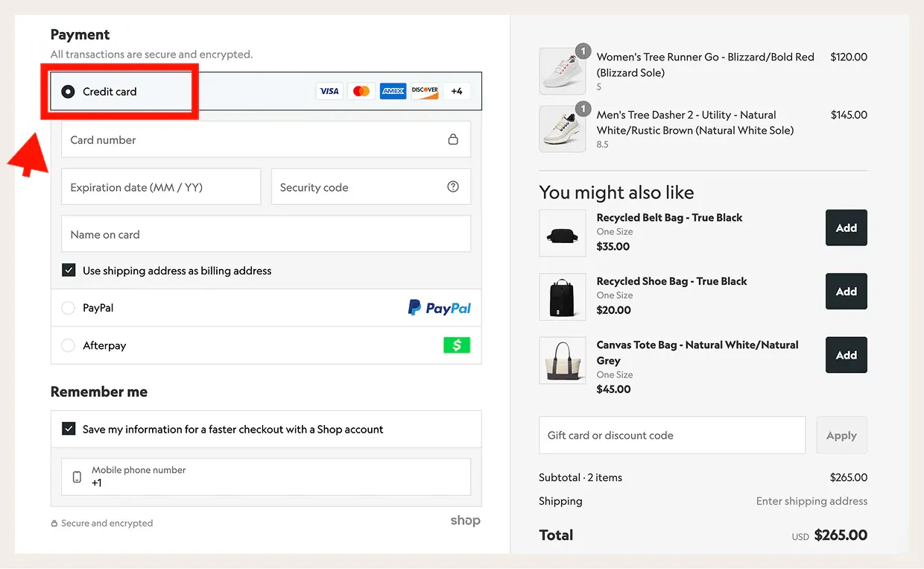Click the Women's Tree Runner Go product name
This screenshot has height=569, width=924.
pos(706,65)
